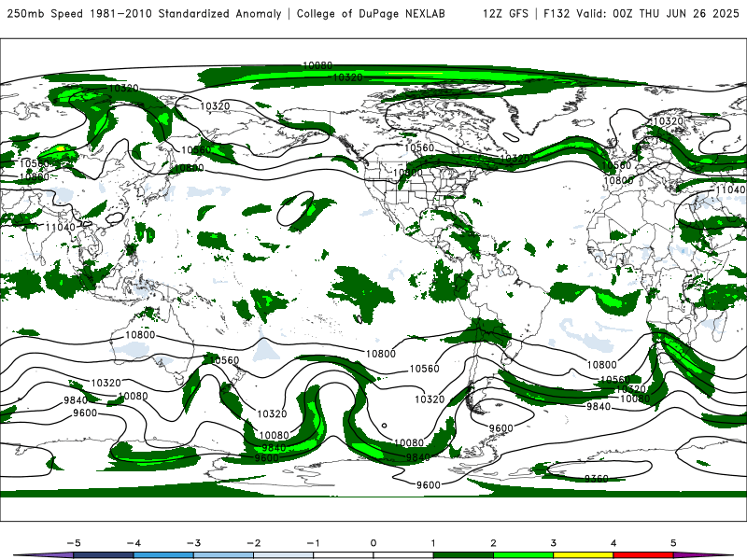
Task: Select the bright green legend segment between 2 and 3
Action: coord(524,555)
